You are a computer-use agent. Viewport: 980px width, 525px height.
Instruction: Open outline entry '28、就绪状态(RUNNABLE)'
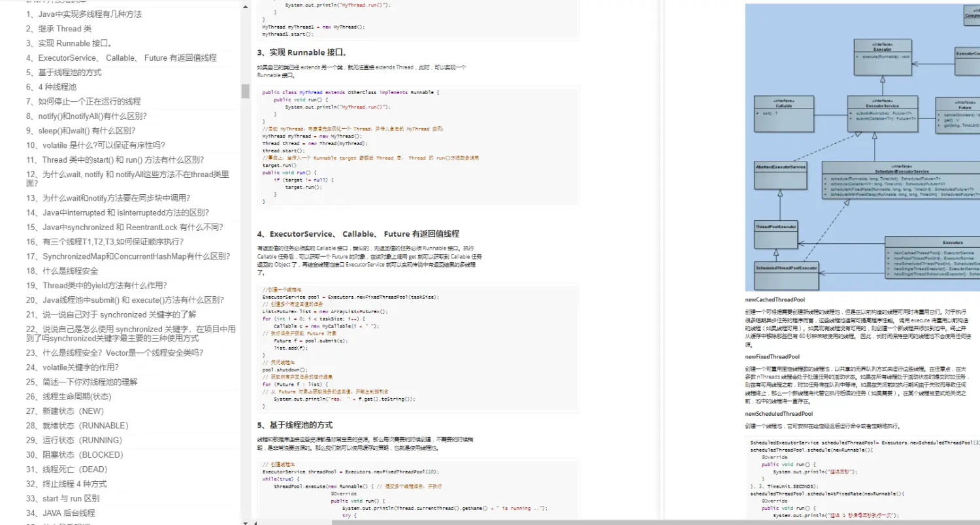coord(78,425)
